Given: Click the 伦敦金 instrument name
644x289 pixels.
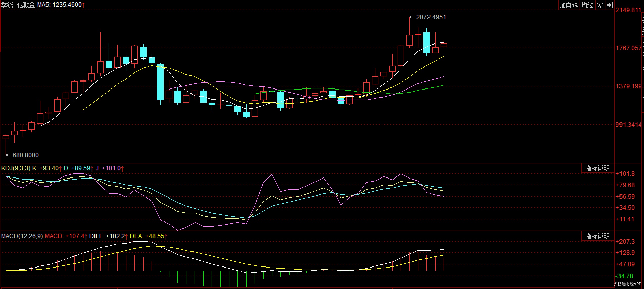Looking at the screenshot, I should click(26, 5).
